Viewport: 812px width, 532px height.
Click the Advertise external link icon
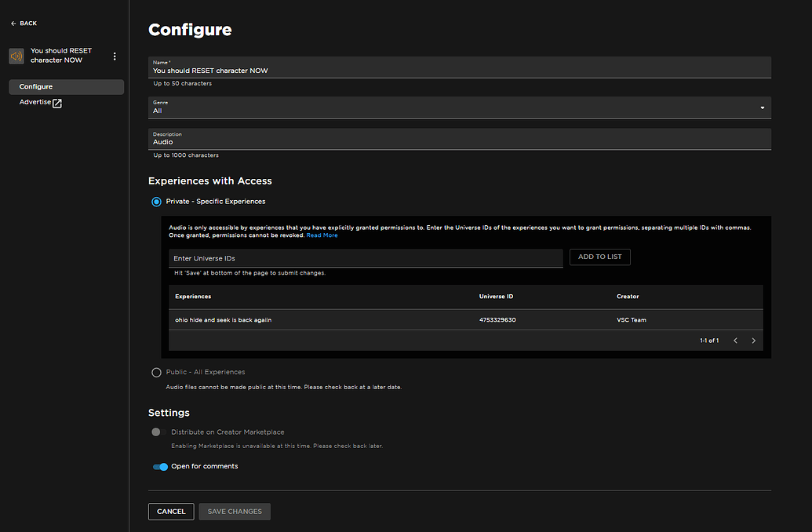(x=57, y=103)
